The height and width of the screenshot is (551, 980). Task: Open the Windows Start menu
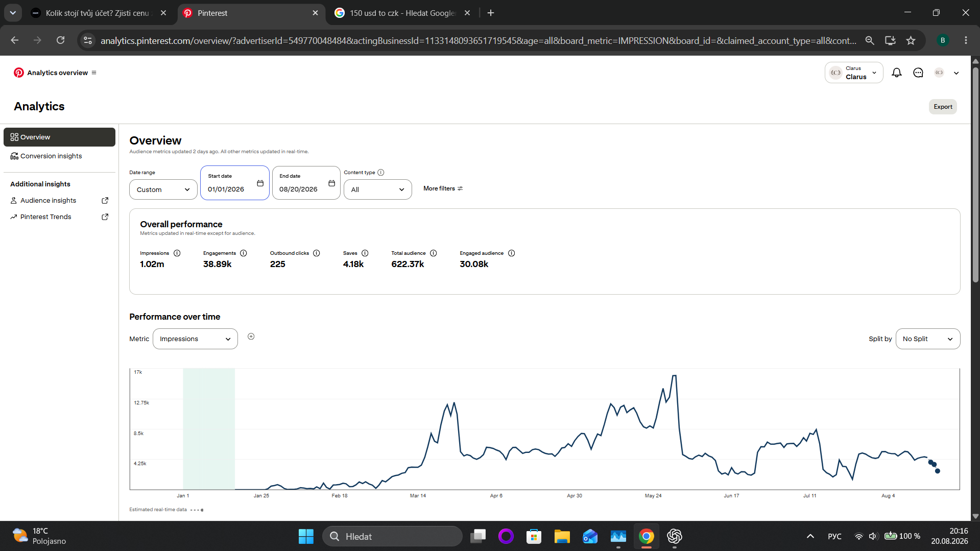coord(306,536)
